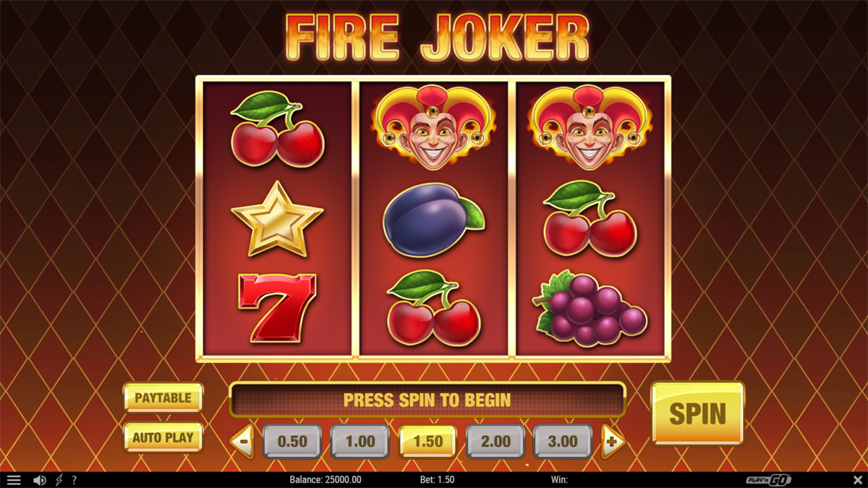Open the hamburger menu icon
868x488 pixels.
[14, 480]
